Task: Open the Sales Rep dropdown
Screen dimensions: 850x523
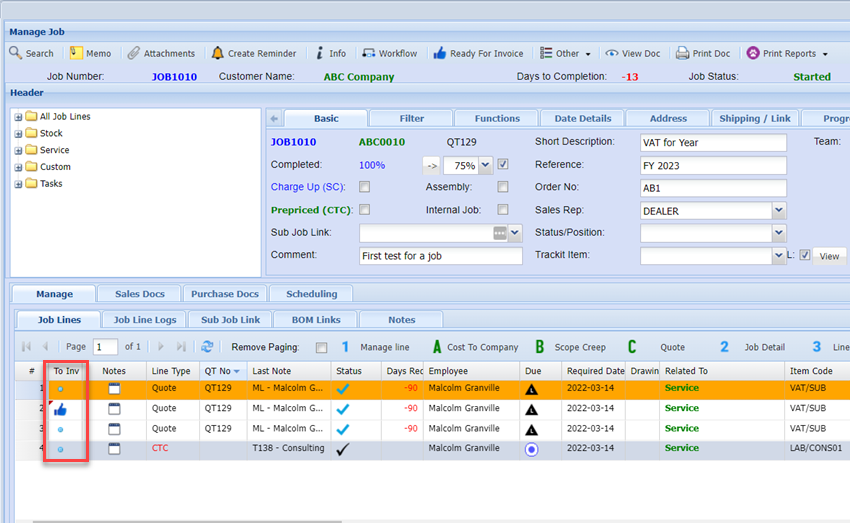Action: click(x=778, y=210)
